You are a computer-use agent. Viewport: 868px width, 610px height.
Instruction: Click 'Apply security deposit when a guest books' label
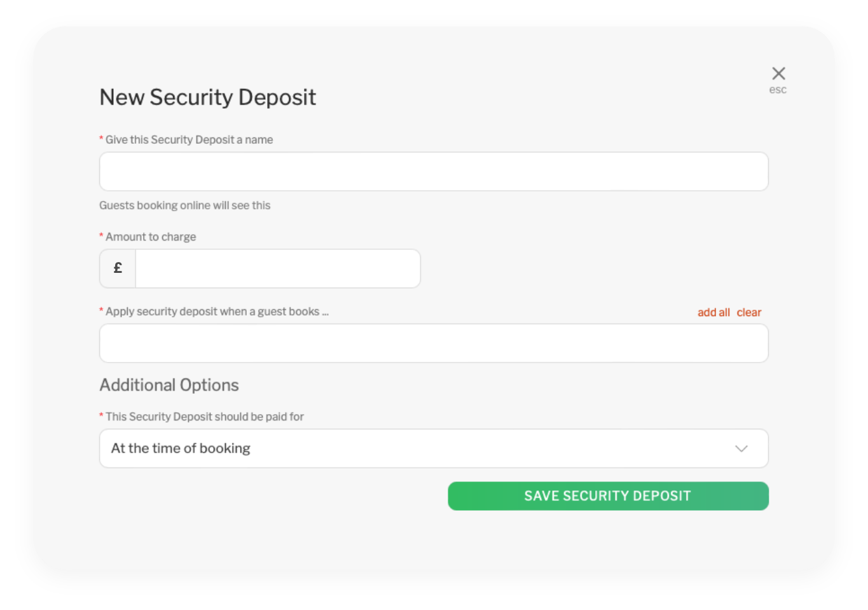click(217, 312)
